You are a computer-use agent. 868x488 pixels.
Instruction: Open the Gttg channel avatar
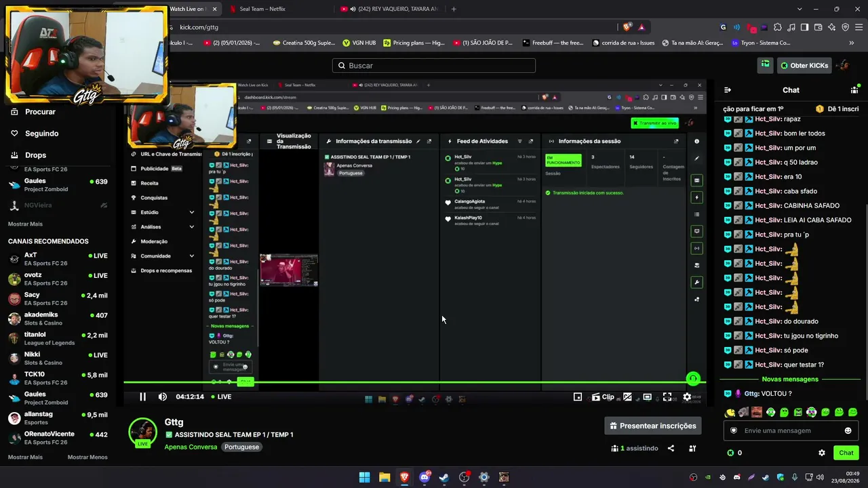tap(143, 432)
